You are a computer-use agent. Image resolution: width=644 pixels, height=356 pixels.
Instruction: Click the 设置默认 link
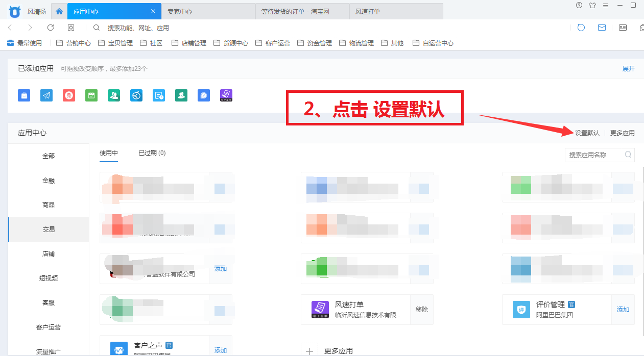tap(587, 133)
